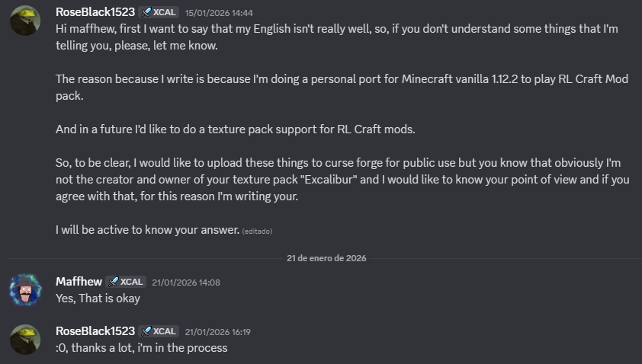Screen dimensions: 642x364
Task: Click the 21/01/2026 16:19 timestamp
Action: coord(217,332)
